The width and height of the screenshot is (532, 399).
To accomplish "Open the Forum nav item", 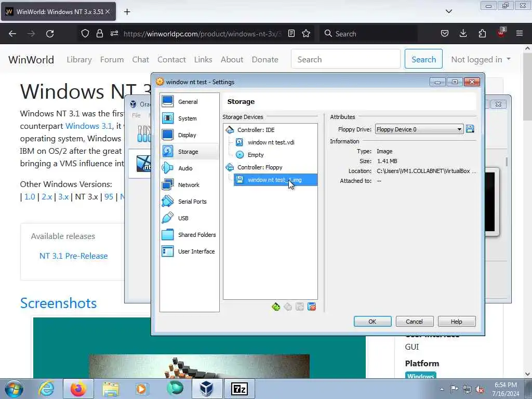I will tap(112, 60).
